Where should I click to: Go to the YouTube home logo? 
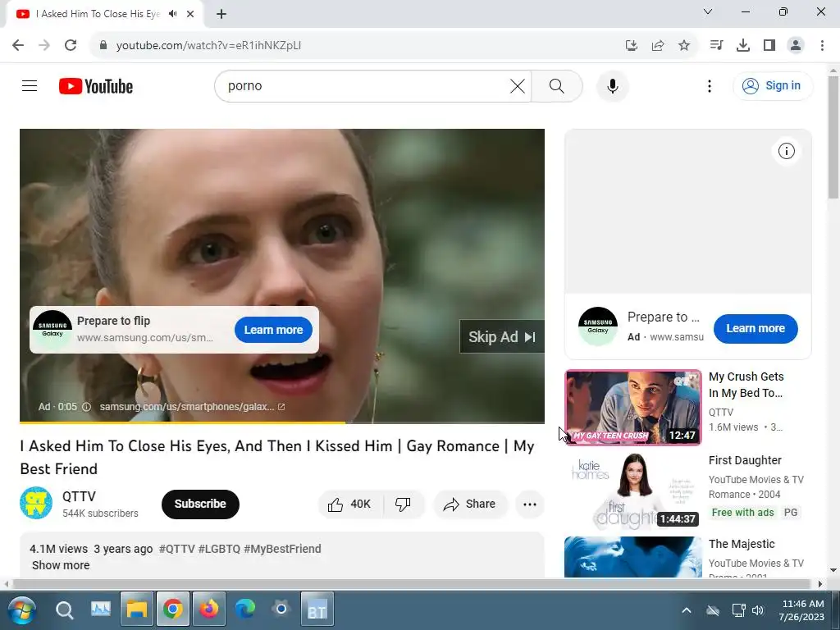pos(96,86)
